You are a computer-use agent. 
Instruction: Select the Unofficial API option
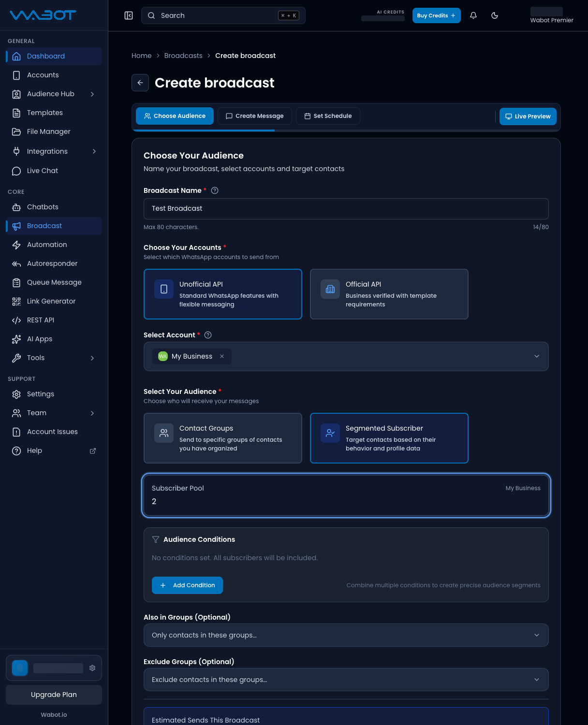tap(223, 294)
